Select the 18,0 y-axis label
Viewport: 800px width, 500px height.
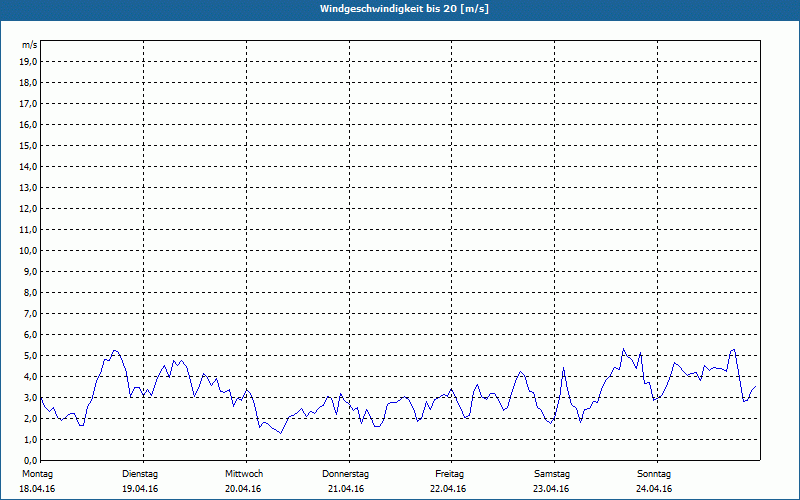click(28, 83)
